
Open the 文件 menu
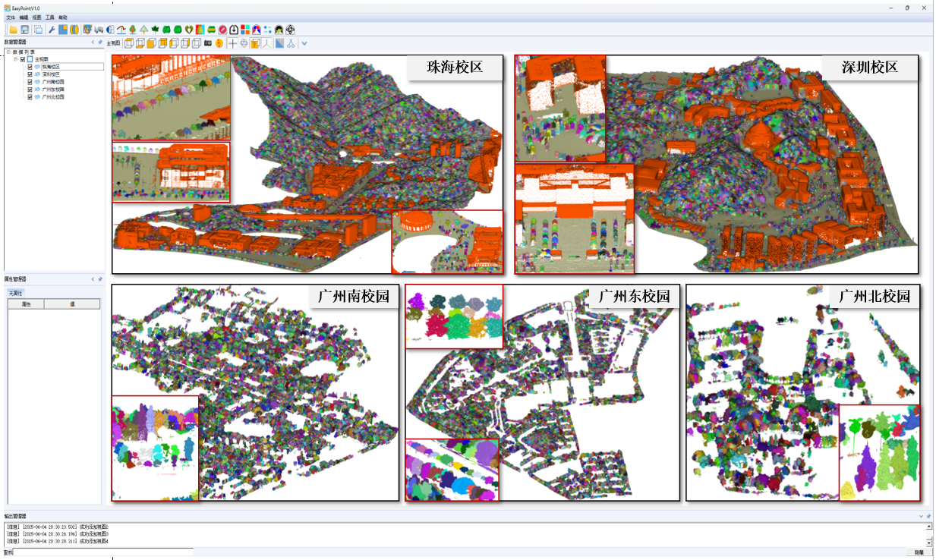coord(10,17)
